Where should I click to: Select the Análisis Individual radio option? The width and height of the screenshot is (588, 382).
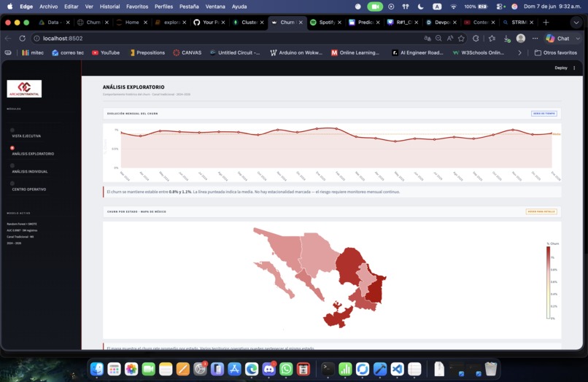(x=12, y=165)
